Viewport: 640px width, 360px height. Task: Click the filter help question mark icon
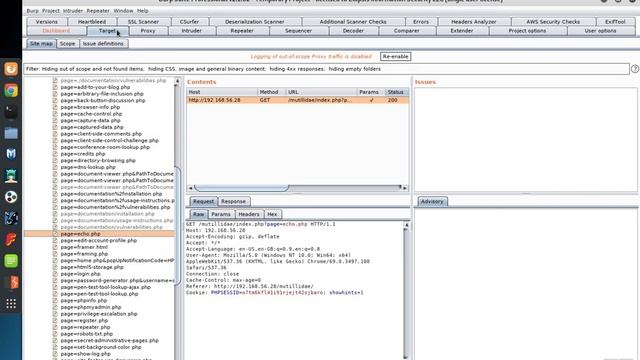[x=635, y=69]
